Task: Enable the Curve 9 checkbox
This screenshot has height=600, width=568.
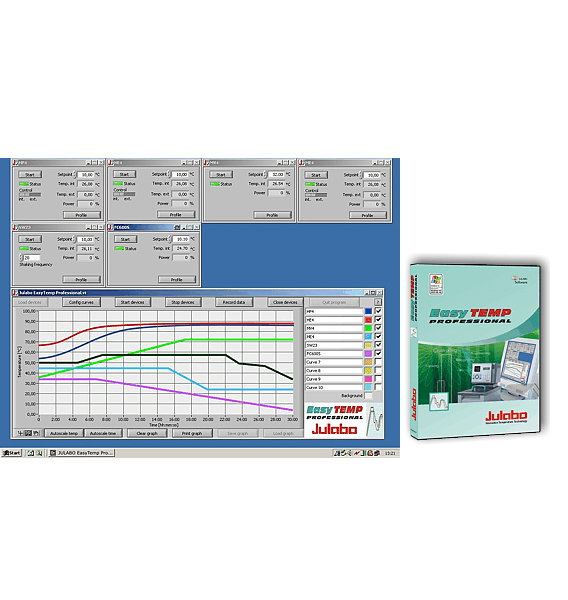Action: tap(378, 378)
